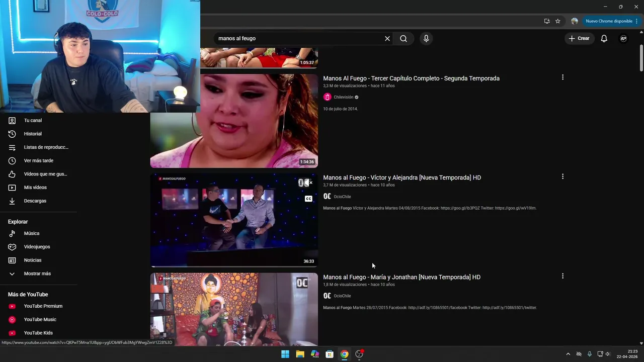Viewport: 644px width, 362px height.
Task: Click the Crear button
Action: click(x=579, y=38)
